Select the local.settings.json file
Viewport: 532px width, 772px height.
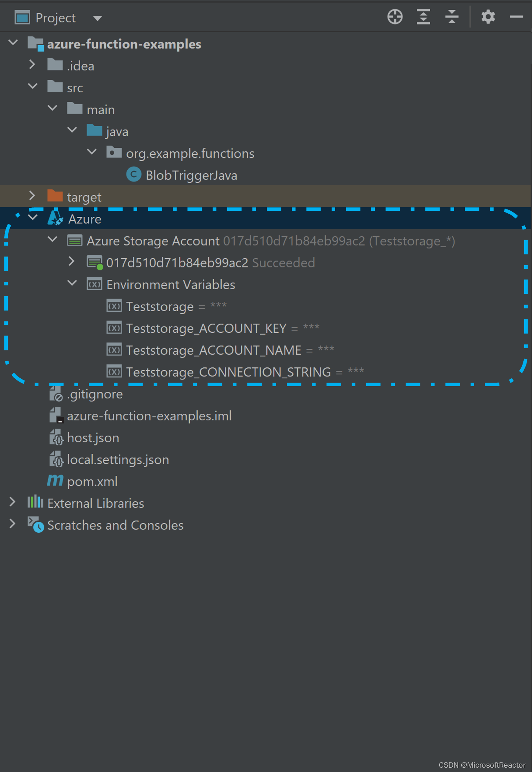pos(118,460)
